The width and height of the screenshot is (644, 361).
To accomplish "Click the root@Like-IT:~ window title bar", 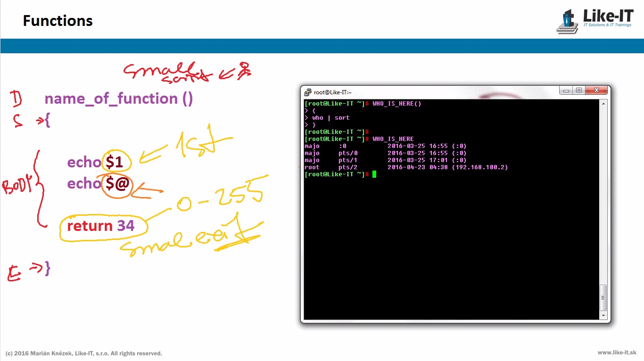I will [424, 92].
